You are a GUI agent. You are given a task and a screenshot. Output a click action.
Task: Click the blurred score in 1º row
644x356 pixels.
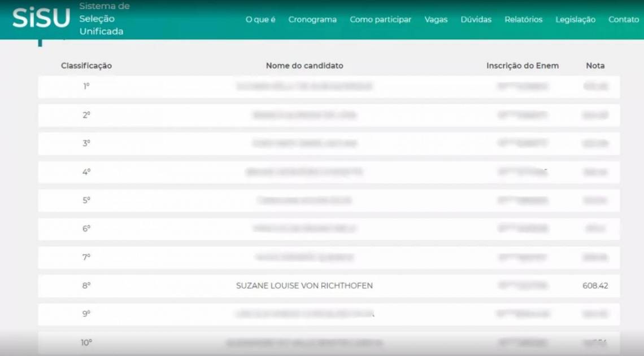pyautogui.click(x=595, y=86)
